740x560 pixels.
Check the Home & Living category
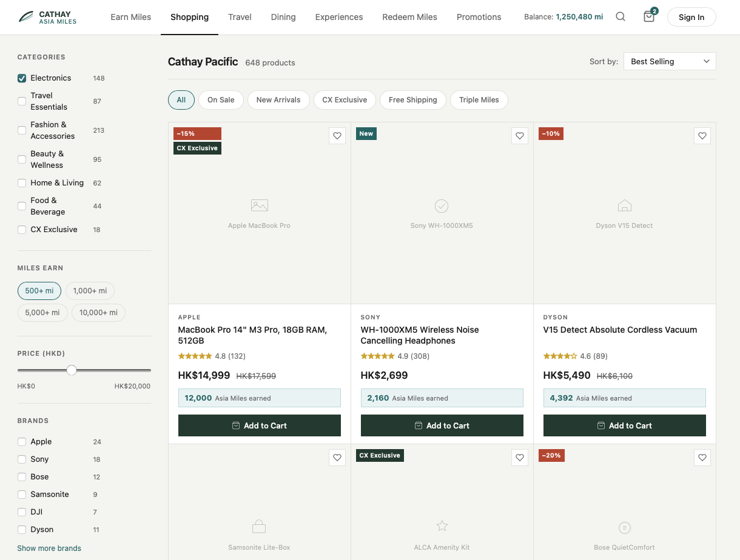(22, 183)
